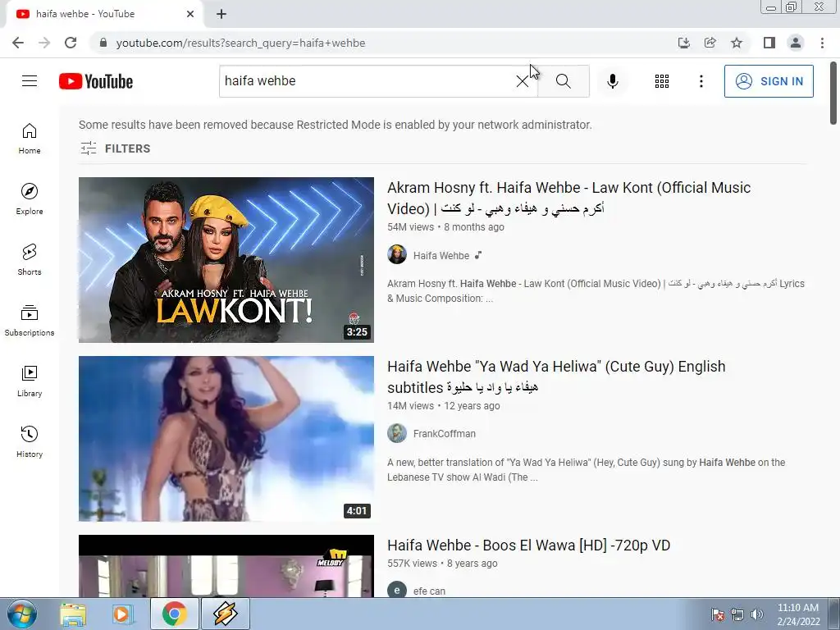Click the page vertical scrollbar
This screenshot has width=840, height=630.
[833, 92]
